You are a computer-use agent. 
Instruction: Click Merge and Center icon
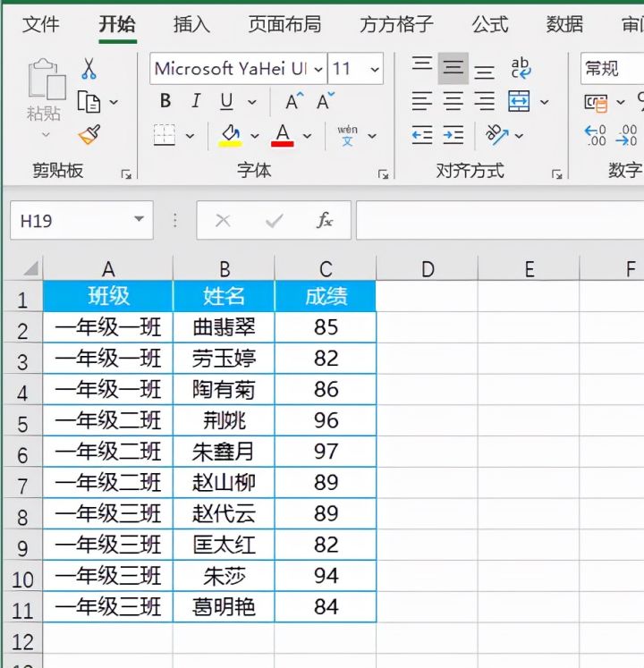pos(519,101)
